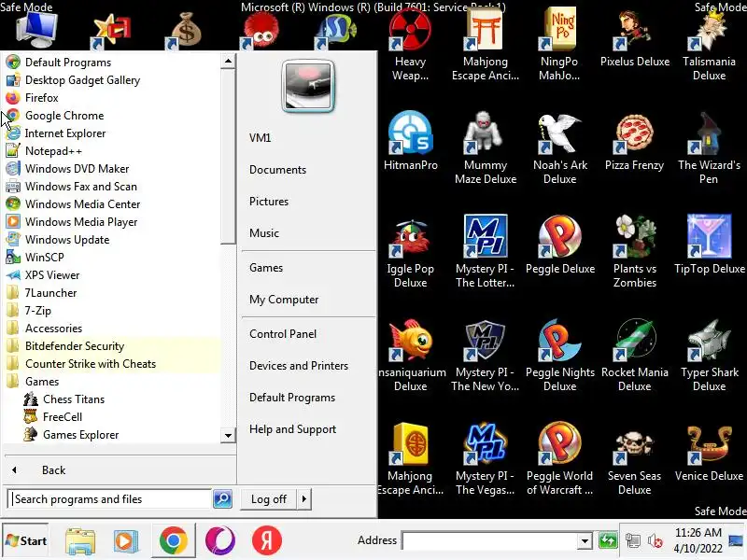Screen dimensions: 747x560
Task: Open Talismania Deluxe shortcut
Action: [709, 45]
